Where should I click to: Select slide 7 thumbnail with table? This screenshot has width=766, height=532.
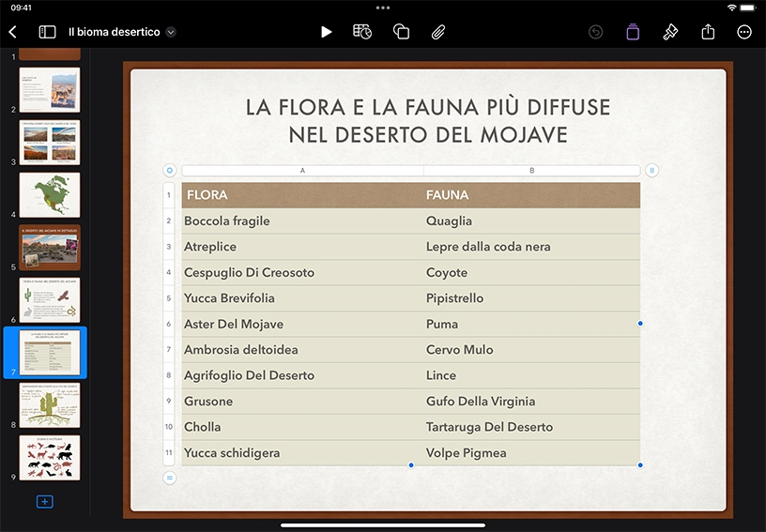pyautogui.click(x=50, y=353)
